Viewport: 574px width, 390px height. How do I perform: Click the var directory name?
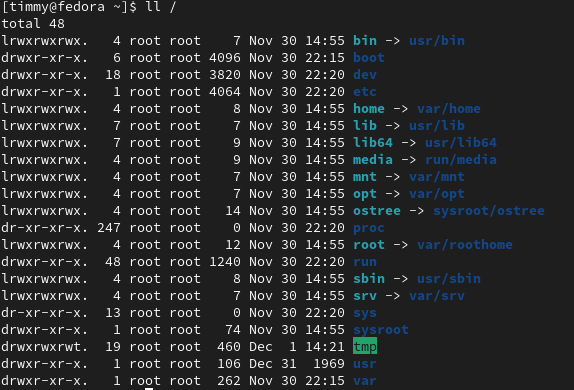pyautogui.click(x=365, y=381)
